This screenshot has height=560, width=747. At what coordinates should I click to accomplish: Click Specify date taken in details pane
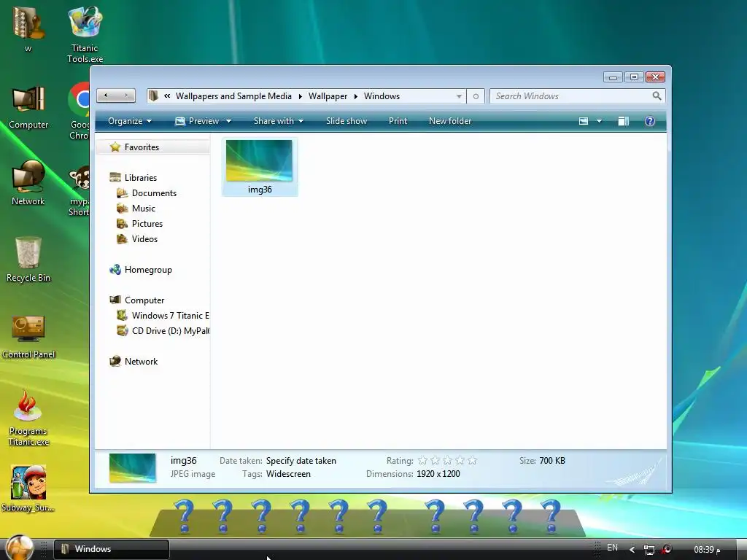[x=301, y=461]
